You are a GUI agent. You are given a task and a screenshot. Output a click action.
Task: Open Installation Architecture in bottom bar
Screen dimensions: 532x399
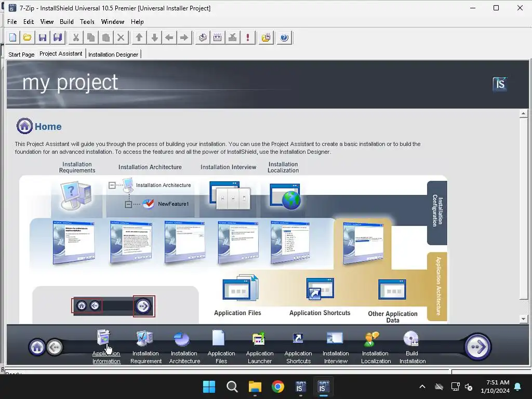pyautogui.click(x=184, y=347)
